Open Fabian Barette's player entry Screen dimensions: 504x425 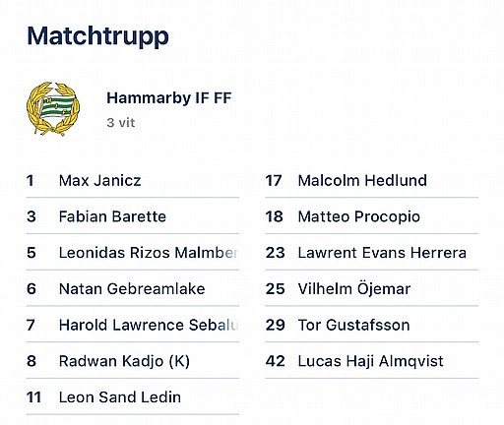(133, 216)
